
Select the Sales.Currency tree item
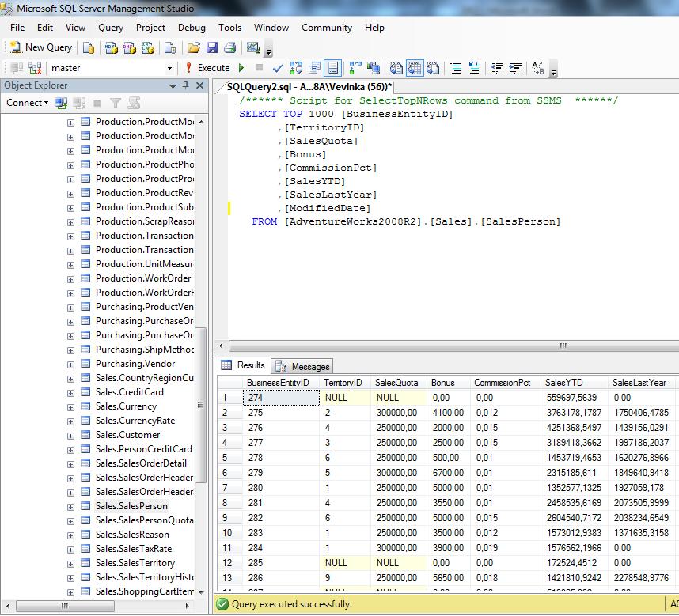(x=126, y=406)
